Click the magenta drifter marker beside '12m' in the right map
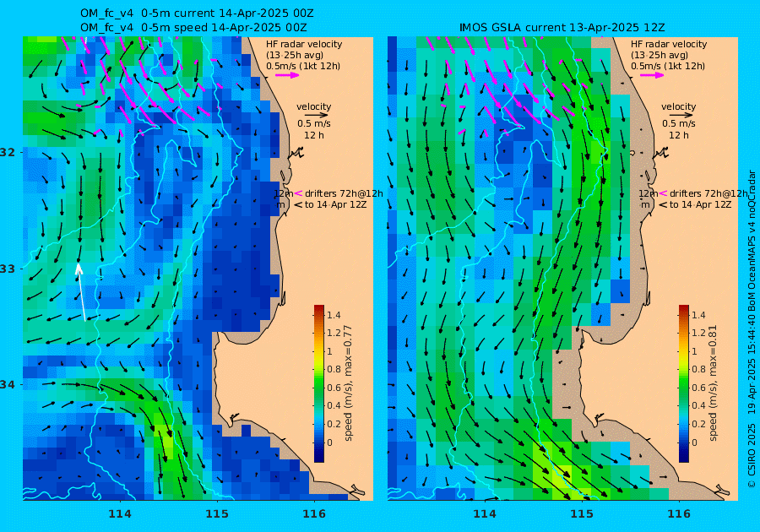Viewport: 760px width, 532px height. pyautogui.click(x=663, y=193)
